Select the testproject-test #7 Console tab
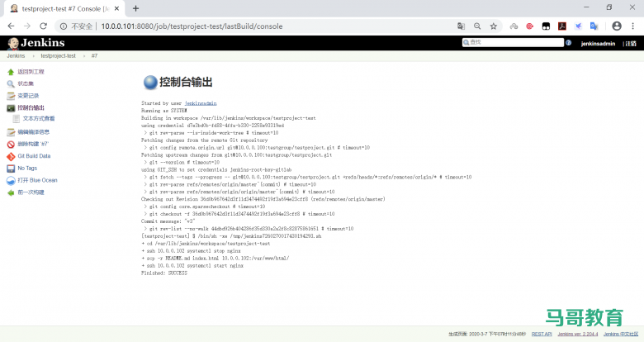This screenshot has width=644, height=342. [x=64, y=8]
